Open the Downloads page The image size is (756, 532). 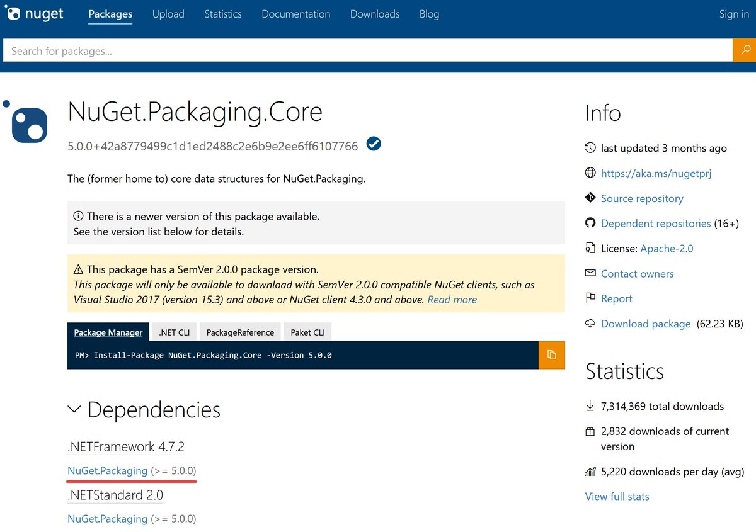375,14
